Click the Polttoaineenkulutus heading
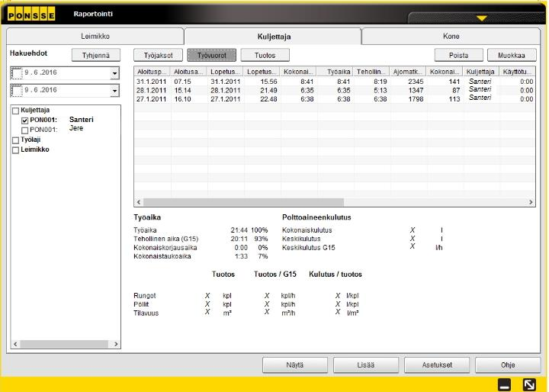The height and width of the screenshot is (392, 549). pyautogui.click(x=316, y=217)
